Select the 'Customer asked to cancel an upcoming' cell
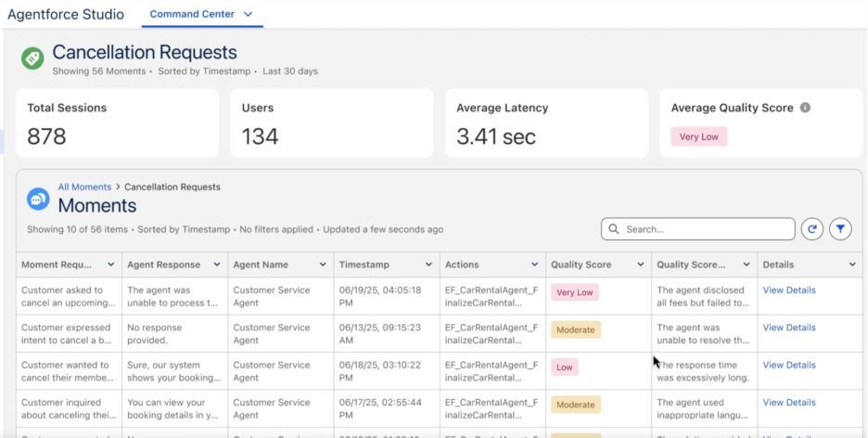The image size is (868, 438). pyautogui.click(x=69, y=296)
